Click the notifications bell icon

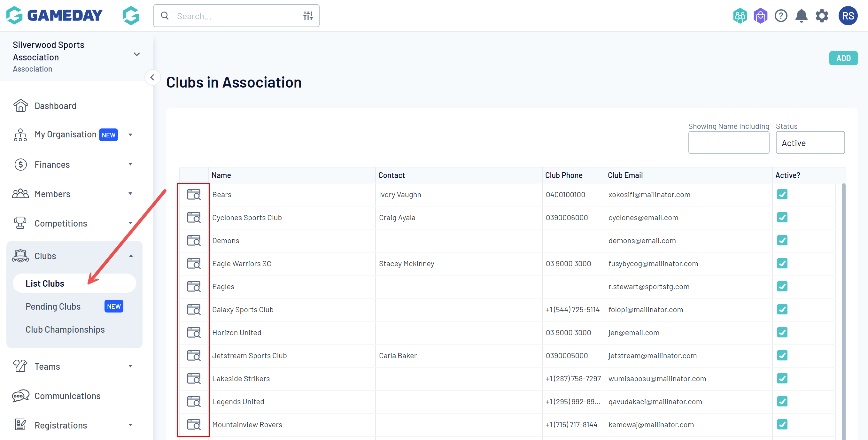[x=801, y=16]
